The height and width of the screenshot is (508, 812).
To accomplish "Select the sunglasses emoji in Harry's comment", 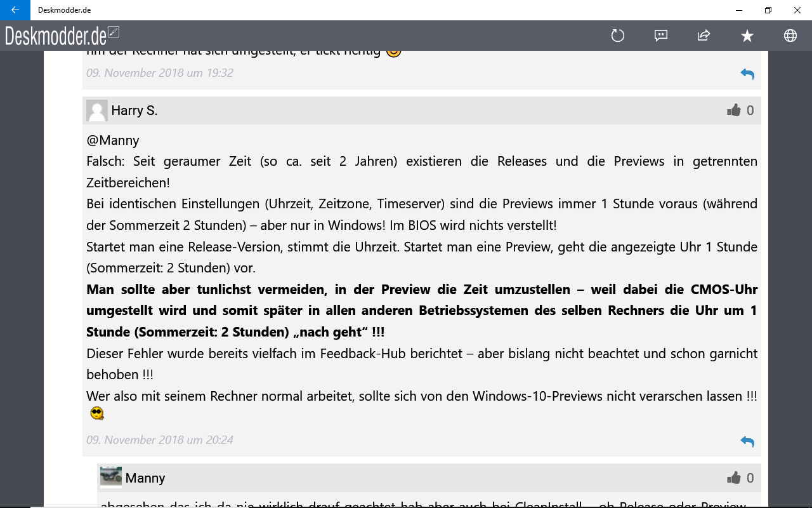I will [x=97, y=414].
